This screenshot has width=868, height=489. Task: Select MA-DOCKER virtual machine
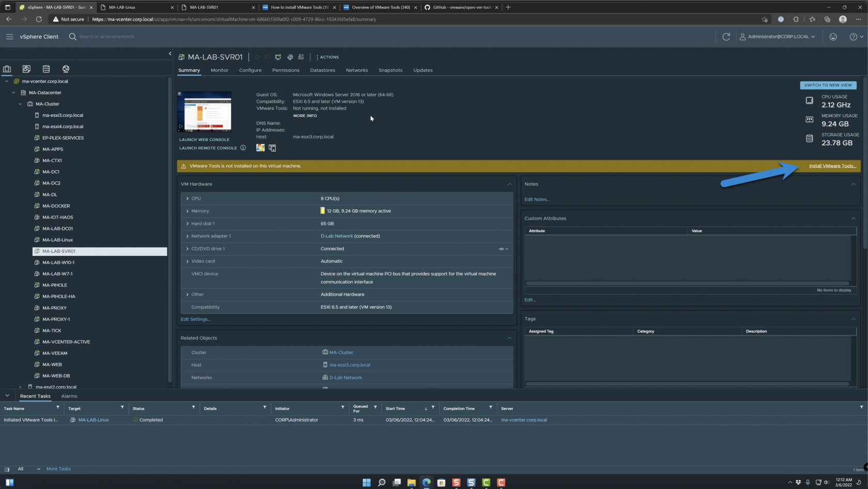tap(56, 206)
